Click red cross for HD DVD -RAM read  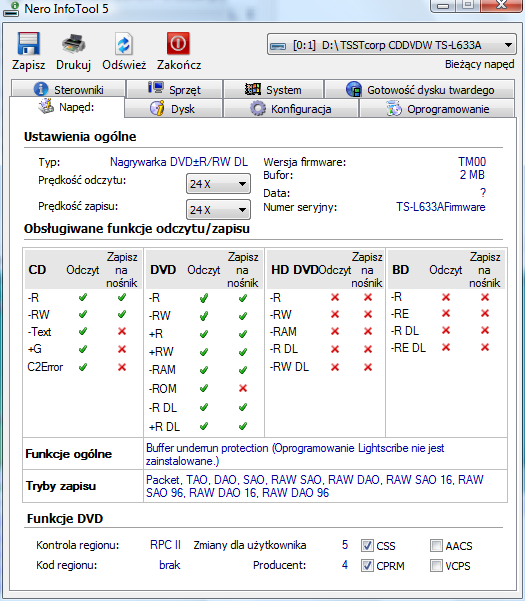(x=335, y=331)
